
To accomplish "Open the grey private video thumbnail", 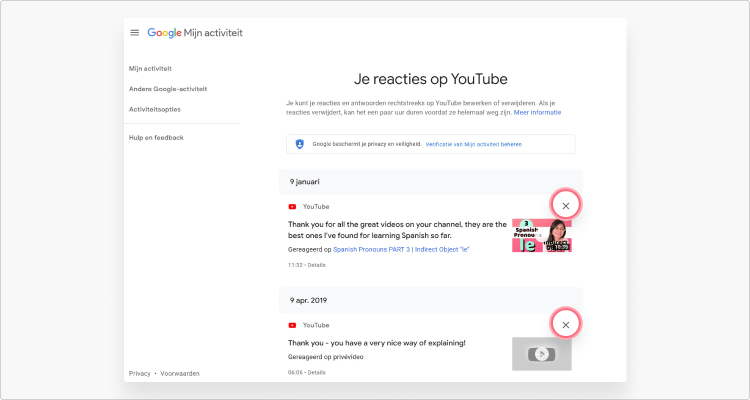I will [x=541, y=354].
